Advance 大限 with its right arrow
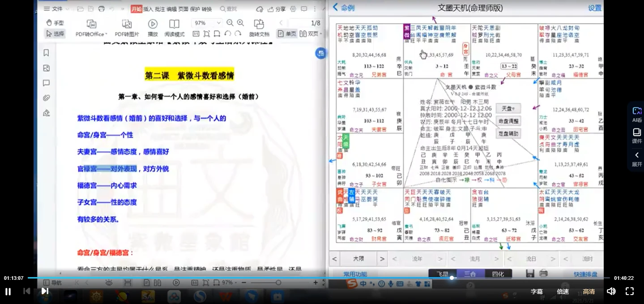This screenshot has width=644, height=304. pyautogui.click(x=382, y=259)
